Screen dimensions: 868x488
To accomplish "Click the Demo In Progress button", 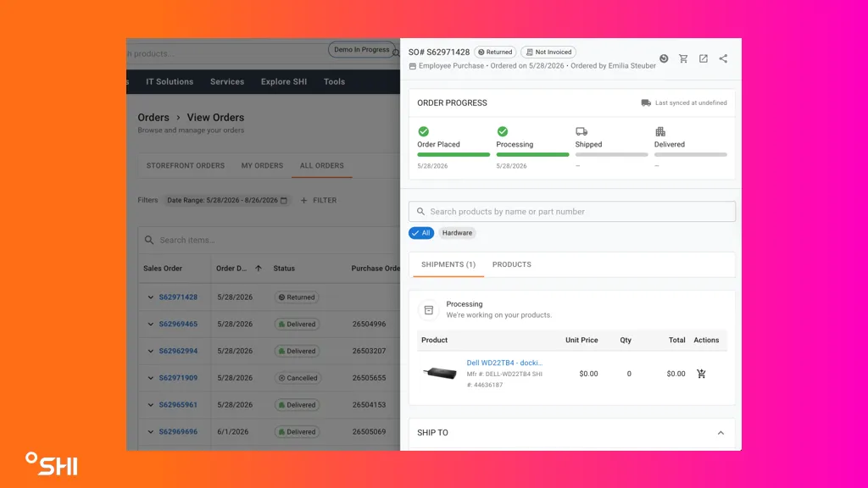I will 361,50.
